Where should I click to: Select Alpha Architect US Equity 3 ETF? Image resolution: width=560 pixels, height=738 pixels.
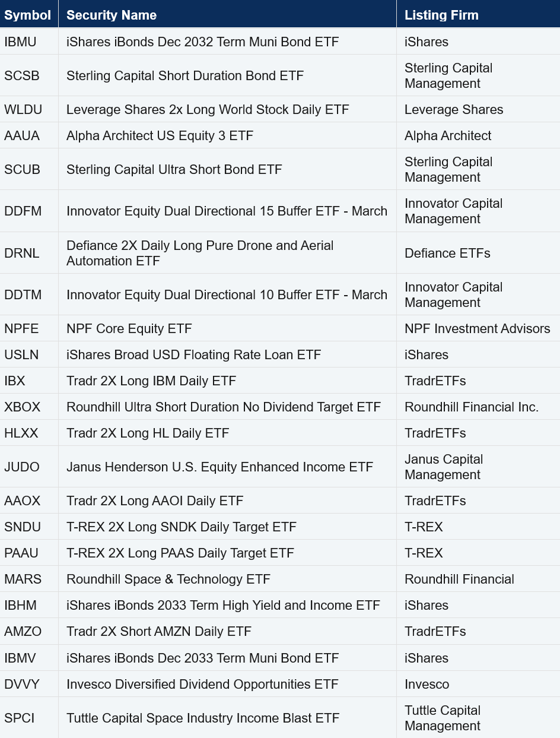point(160,136)
